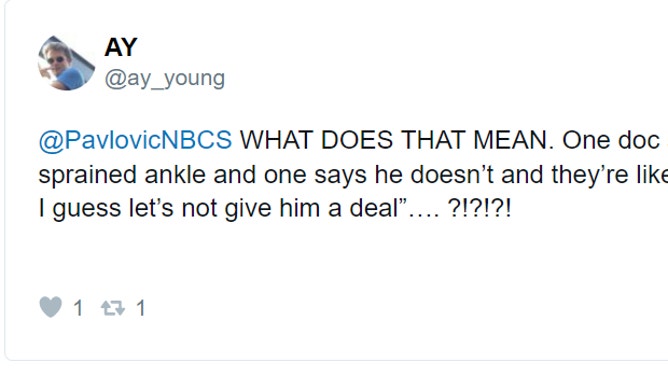Image resolution: width=668 pixels, height=376 pixels.
Task: Open AY's profile picture
Action: [x=66, y=63]
